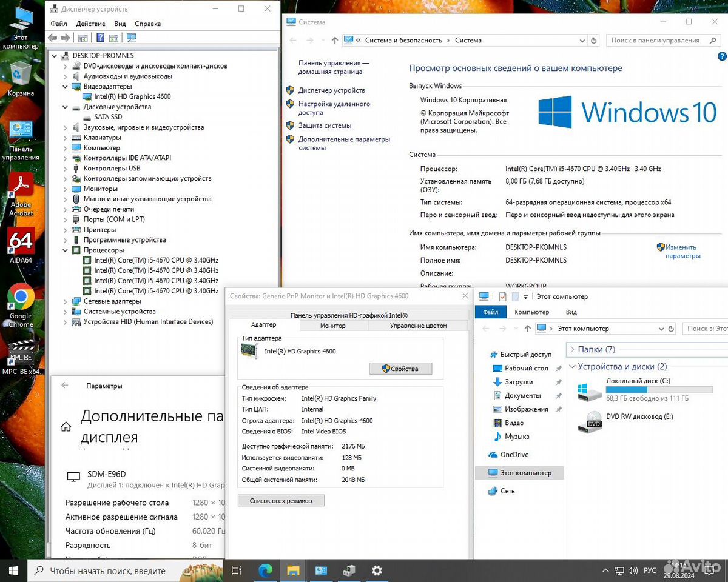Click Изменить параметры link
The height and width of the screenshot is (582, 728).
pyautogui.click(x=682, y=252)
